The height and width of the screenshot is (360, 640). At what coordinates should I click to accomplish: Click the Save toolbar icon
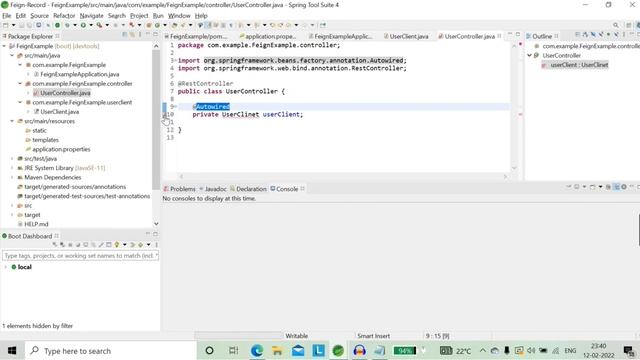point(21,25)
